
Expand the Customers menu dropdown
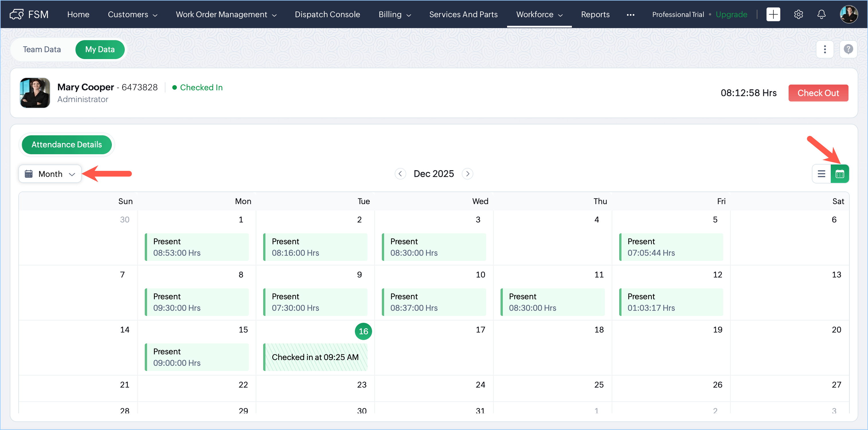tap(132, 15)
